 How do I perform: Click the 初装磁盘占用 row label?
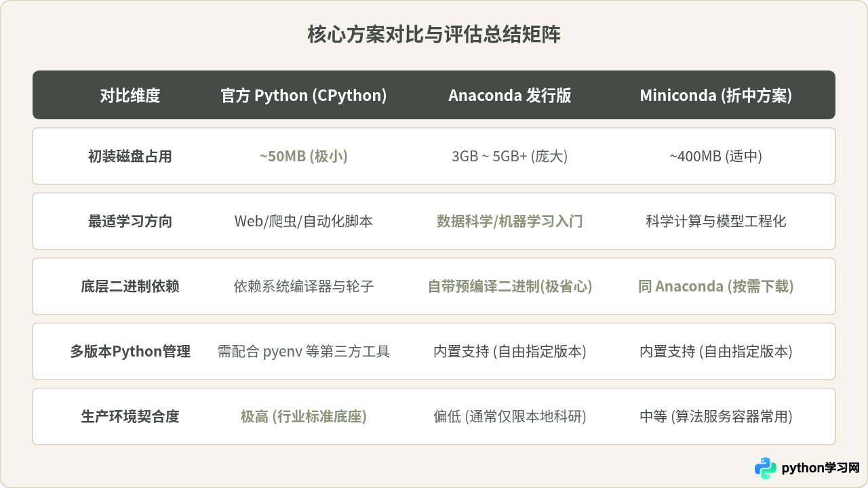130,157
